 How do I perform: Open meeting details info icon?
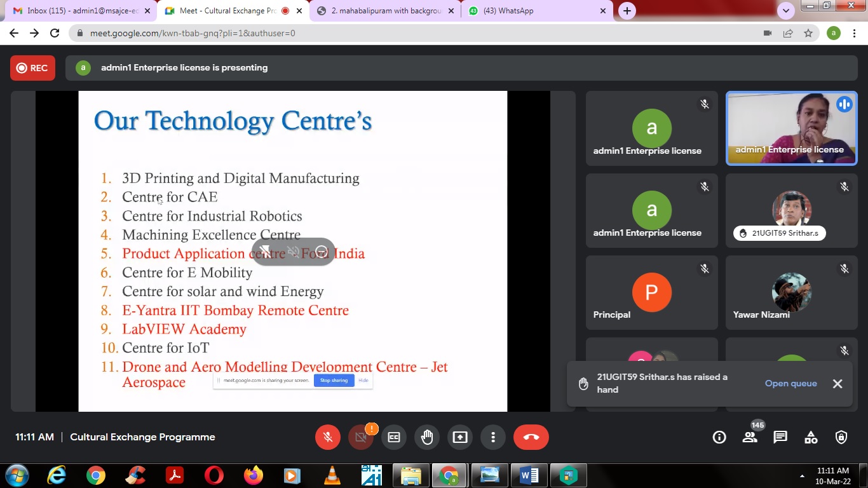(719, 437)
